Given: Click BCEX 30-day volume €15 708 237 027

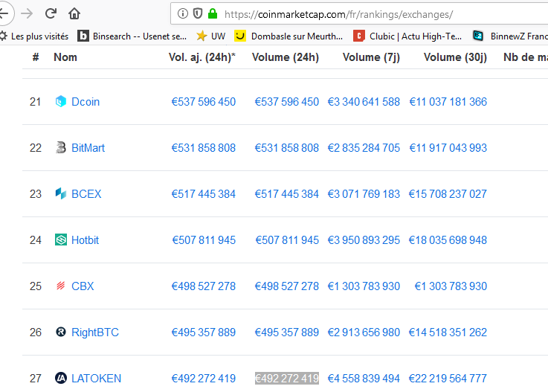Looking at the screenshot, I should (448, 194).
